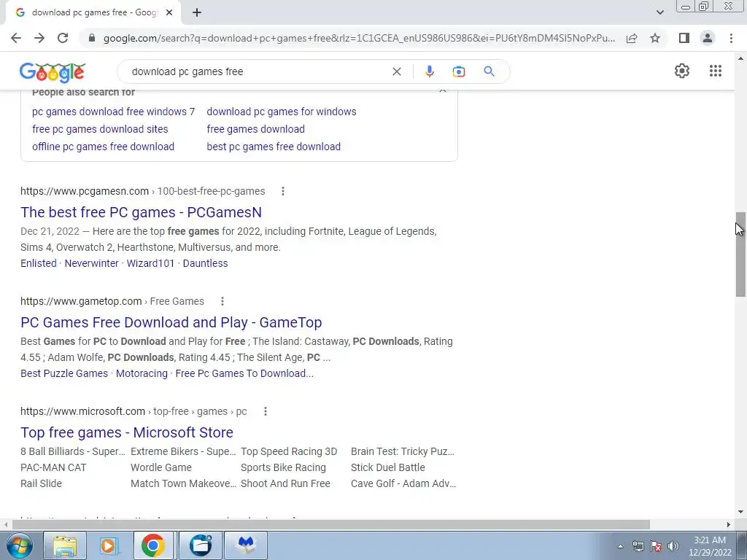Click the scroll down arrow
747x560 pixels.
[740, 512]
